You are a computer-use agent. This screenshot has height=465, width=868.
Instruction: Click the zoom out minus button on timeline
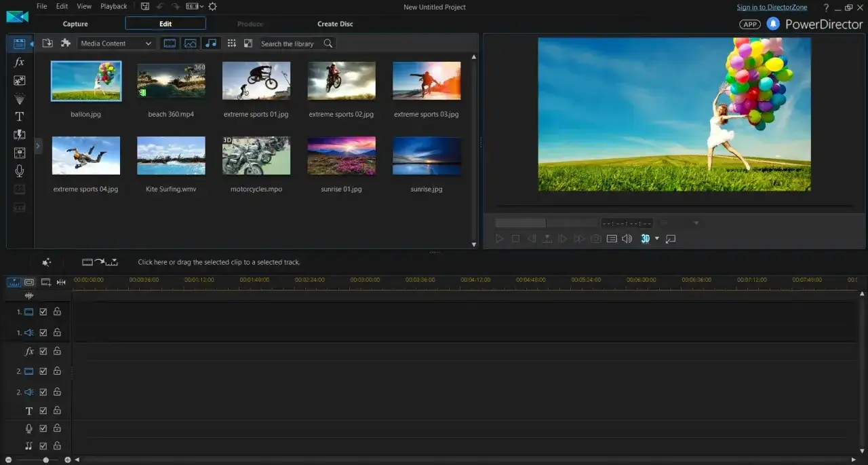point(8,460)
